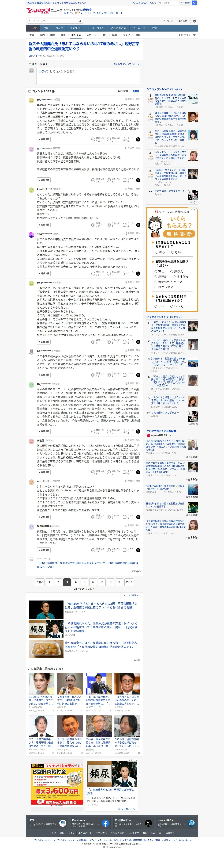Select いいえ radio option
The image size is (224, 868).
[x=172, y=306]
